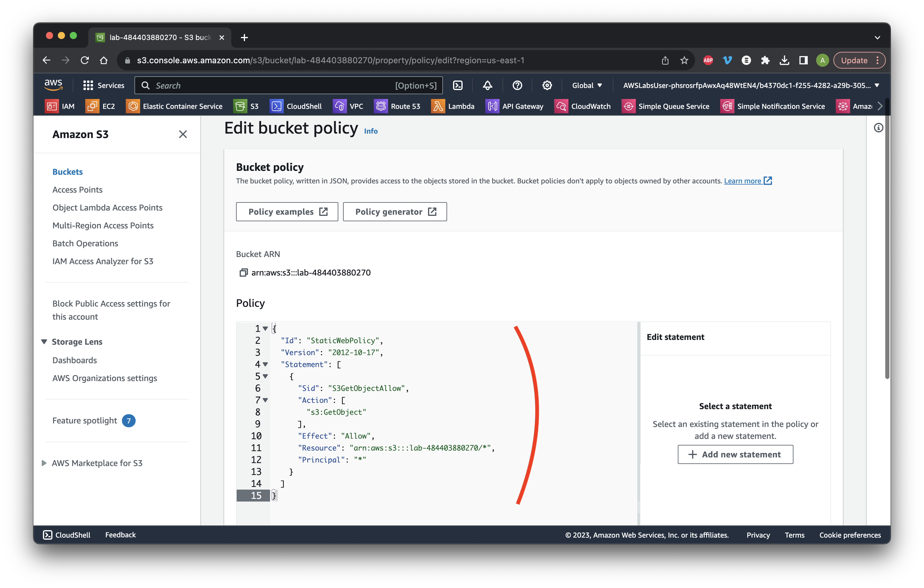
Task: Open Access Points in the sidebar
Action: click(x=77, y=190)
